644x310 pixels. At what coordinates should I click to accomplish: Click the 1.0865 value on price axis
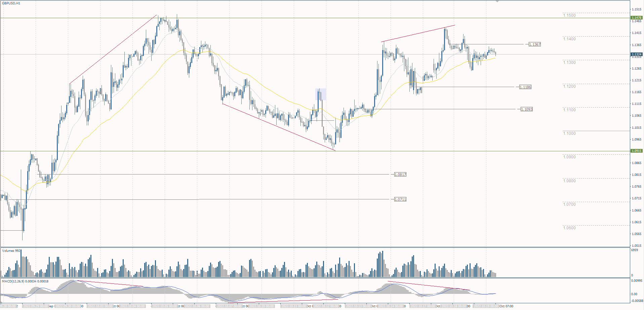coord(637,163)
